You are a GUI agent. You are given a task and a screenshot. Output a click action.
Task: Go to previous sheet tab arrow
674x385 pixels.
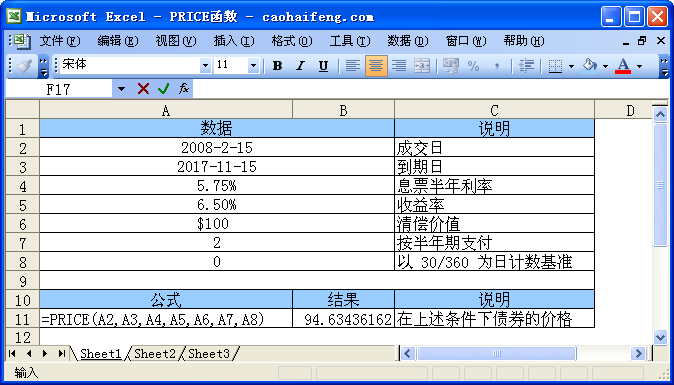tap(28, 354)
